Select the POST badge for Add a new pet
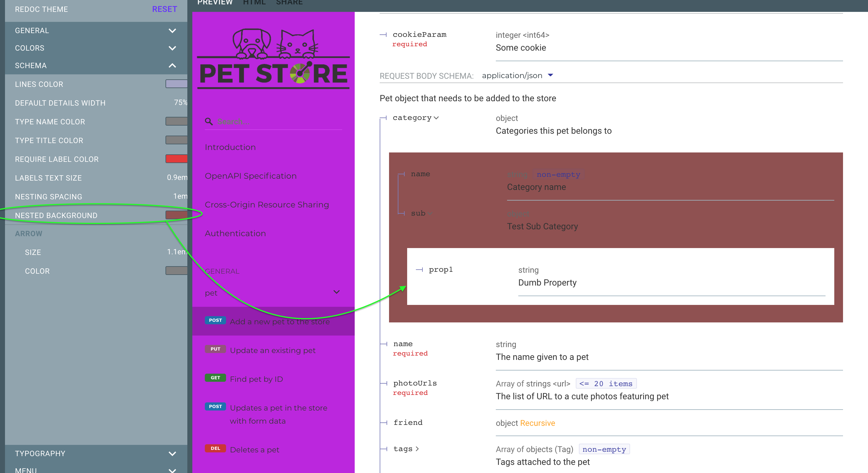The height and width of the screenshot is (473, 868). point(215,320)
